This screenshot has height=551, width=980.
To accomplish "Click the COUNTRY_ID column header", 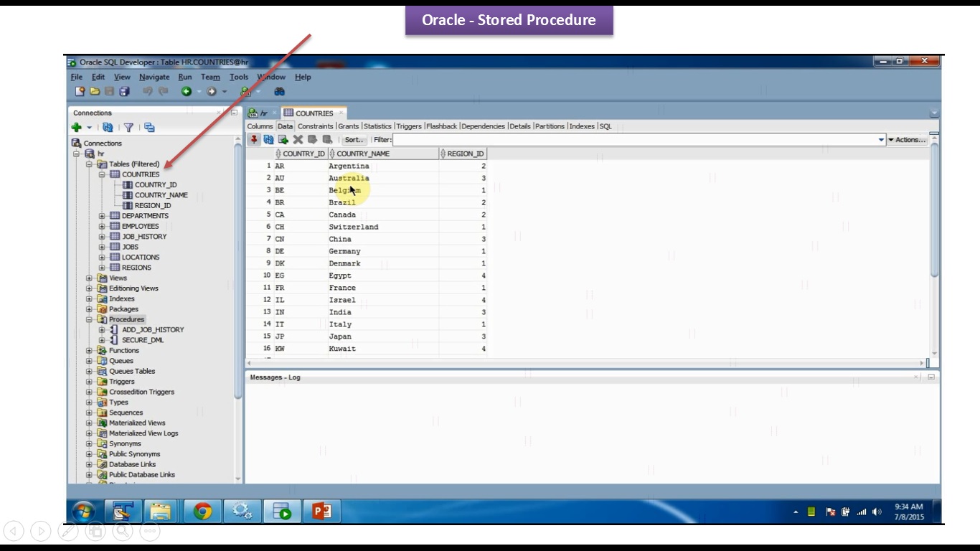I will [x=301, y=154].
